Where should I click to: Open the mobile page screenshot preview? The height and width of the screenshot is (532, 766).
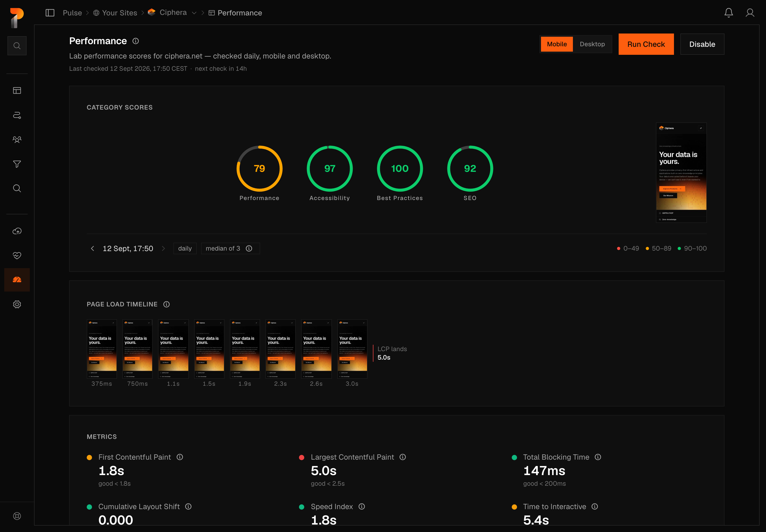point(681,173)
